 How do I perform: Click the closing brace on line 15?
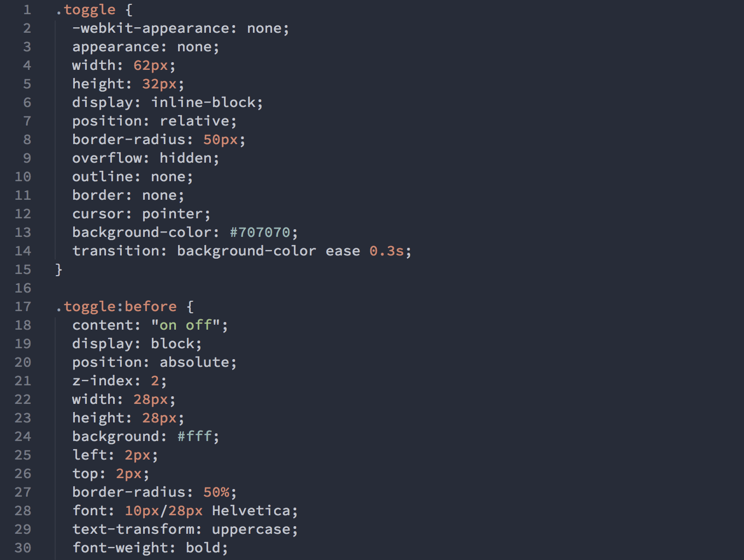(x=59, y=270)
